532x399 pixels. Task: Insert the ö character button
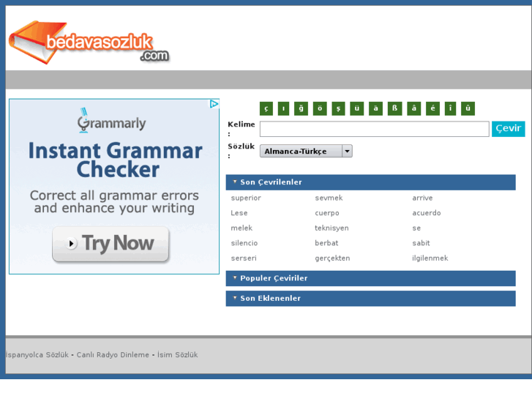320,108
